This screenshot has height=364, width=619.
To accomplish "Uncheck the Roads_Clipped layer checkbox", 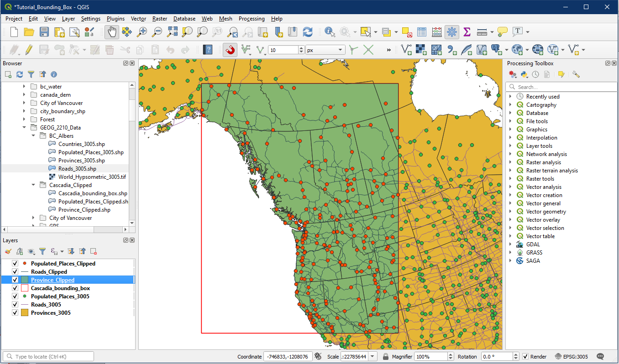I will coord(15,272).
